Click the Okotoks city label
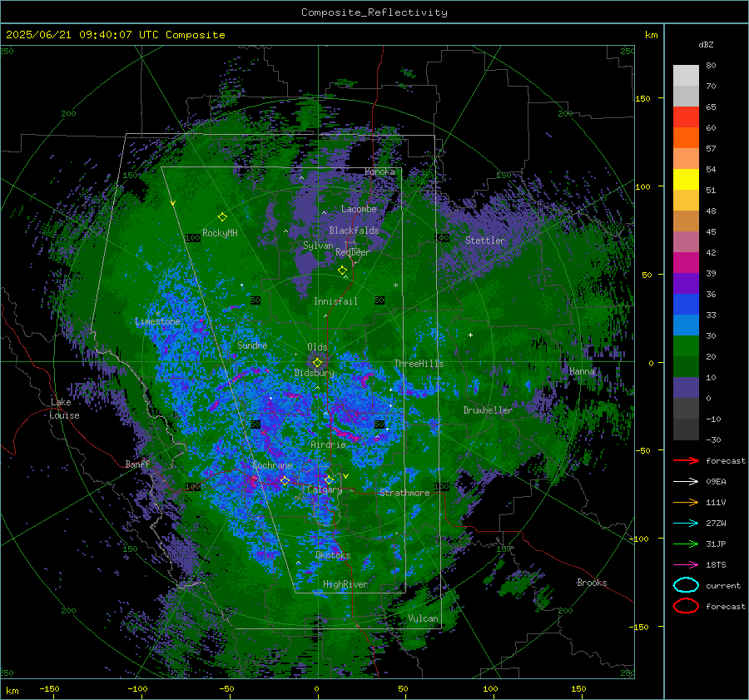This screenshot has height=700, width=749. pos(333,555)
